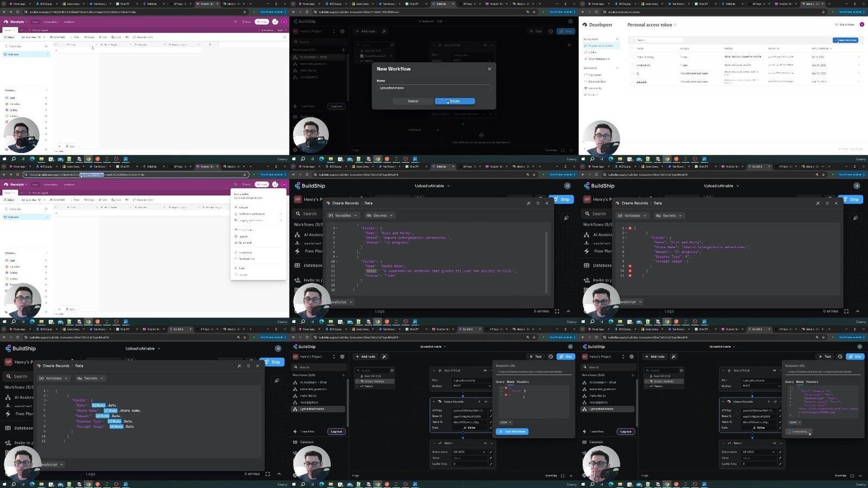Screen dimensions: 868x488
Task: Click the search field on Personal access token page
Action: click(656, 40)
